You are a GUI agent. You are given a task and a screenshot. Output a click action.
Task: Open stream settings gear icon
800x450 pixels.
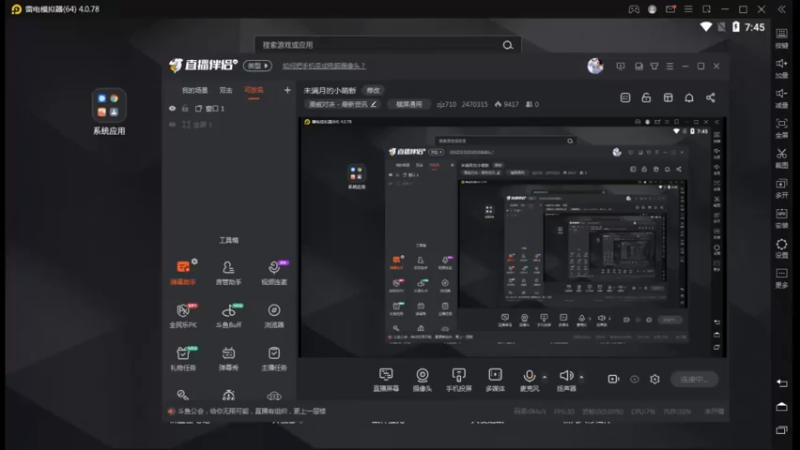(655, 379)
